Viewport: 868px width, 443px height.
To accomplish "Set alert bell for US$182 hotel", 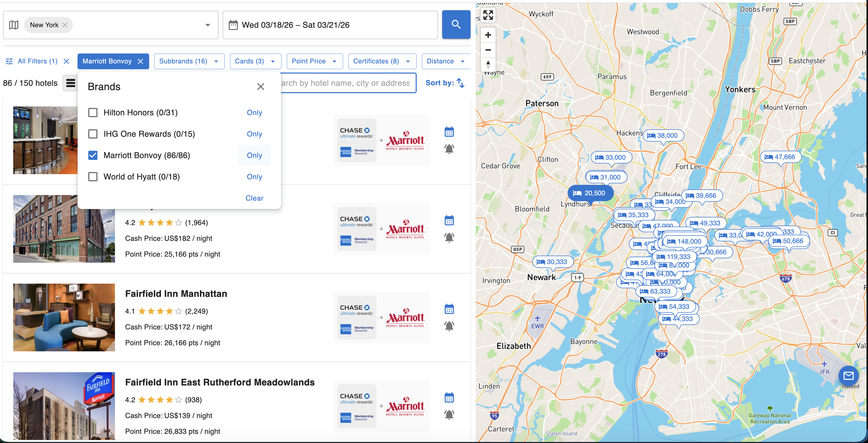I will [x=449, y=237].
